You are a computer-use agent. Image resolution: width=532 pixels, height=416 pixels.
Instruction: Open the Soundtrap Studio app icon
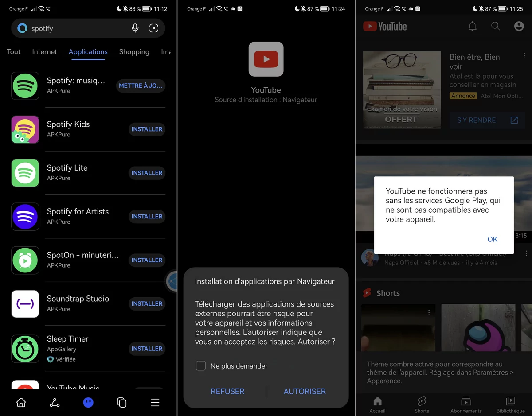[x=25, y=303]
